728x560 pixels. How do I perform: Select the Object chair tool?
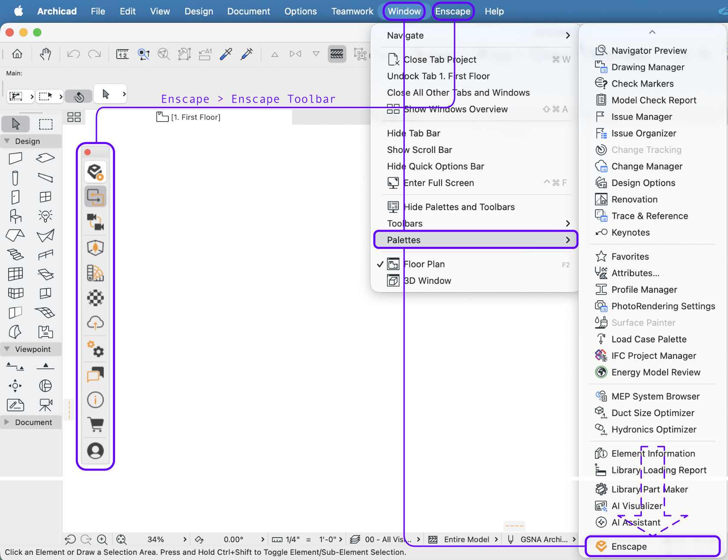(x=16, y=216)
